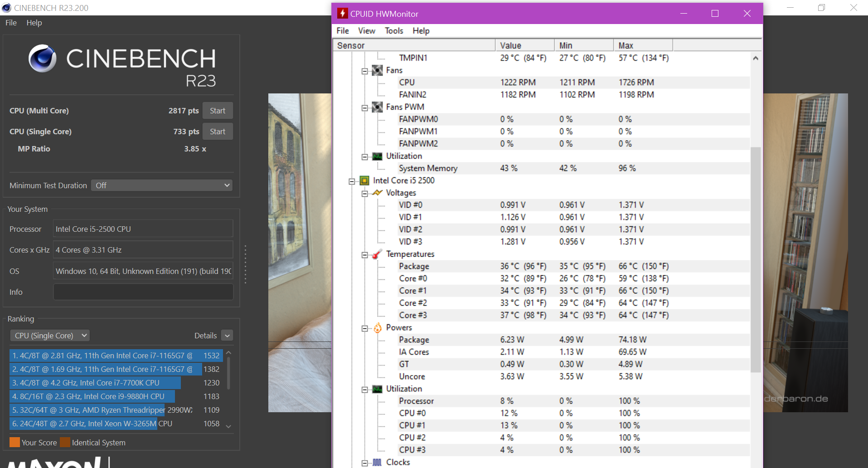The height and width of the screenshot is (468, 868).
Task: Open the Cinebench Help menu
Action: 34,23
